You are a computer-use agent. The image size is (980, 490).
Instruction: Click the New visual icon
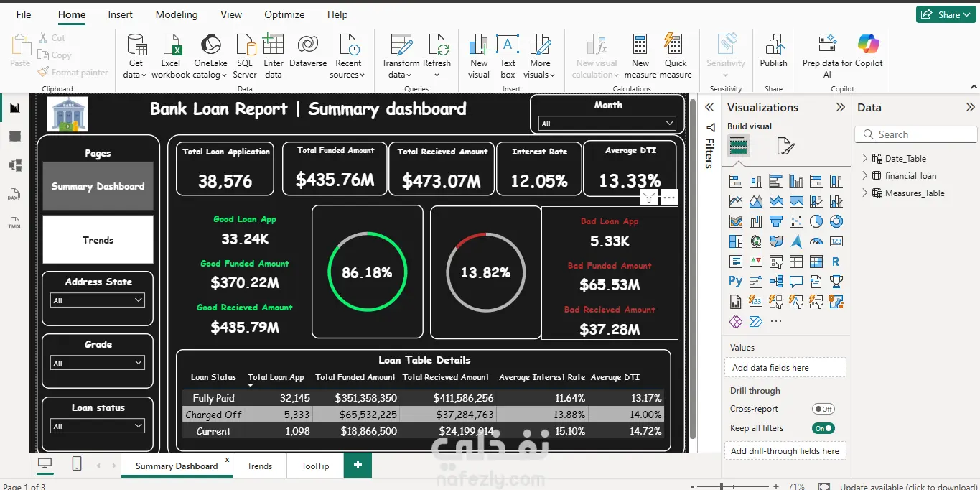coord(479,55)
